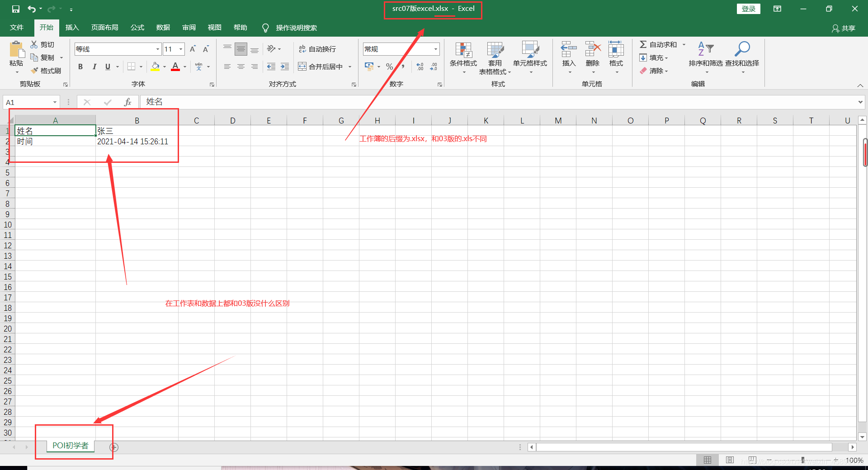Click the Undo arrow icon
This screenshot has width=868, height=470.
(x=32, y=9)
